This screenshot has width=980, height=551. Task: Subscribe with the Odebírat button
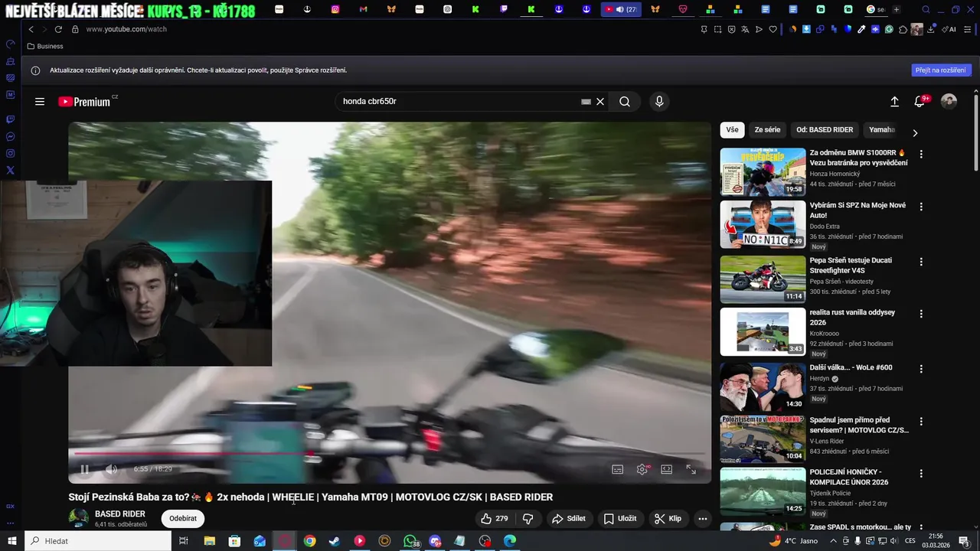pyautogui.click(x=183, y=519)
